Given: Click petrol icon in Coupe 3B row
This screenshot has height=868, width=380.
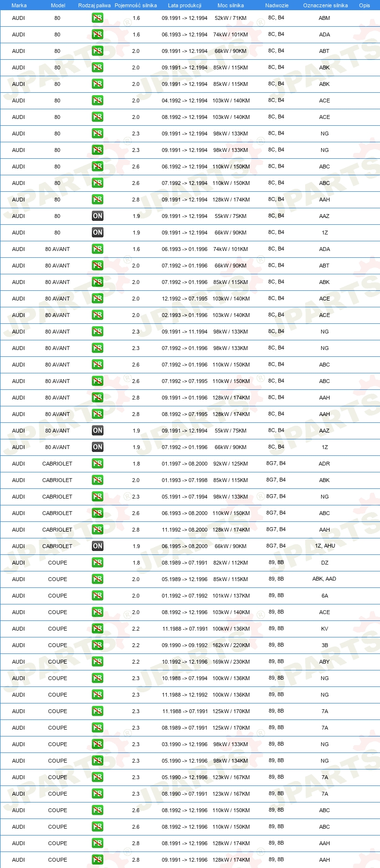Looking at the screenshot, I should coord(98,645).
